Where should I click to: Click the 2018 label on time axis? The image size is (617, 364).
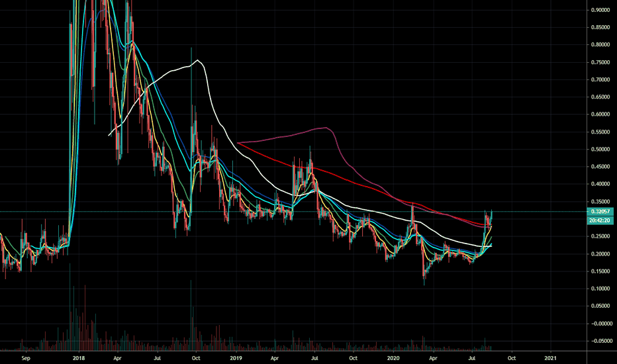pos(79,358)
